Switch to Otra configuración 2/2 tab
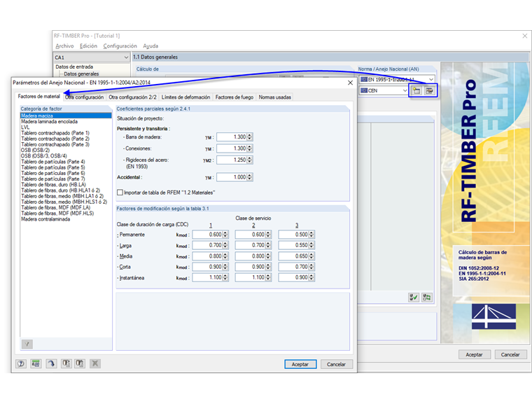532x404 pixels. [x=133, y=97]
